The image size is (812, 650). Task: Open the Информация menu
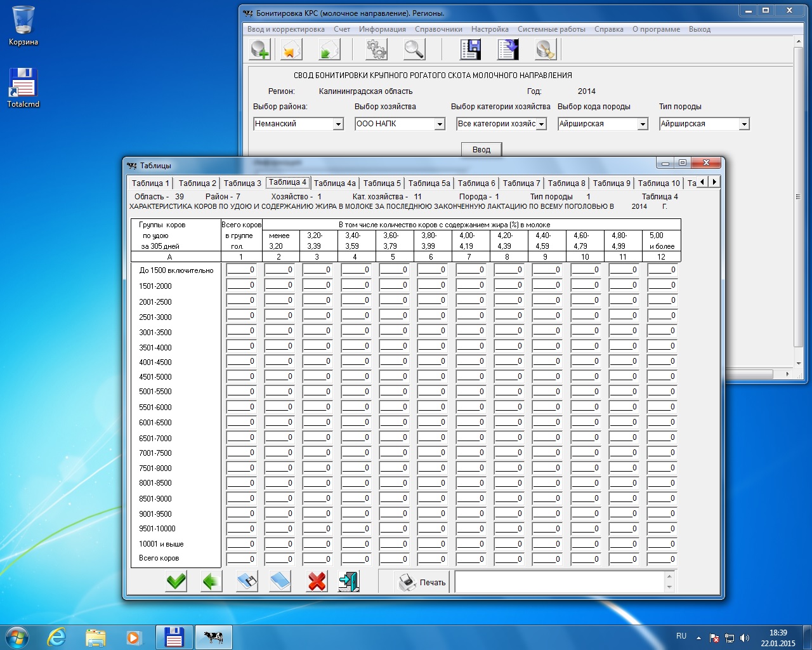382,29
